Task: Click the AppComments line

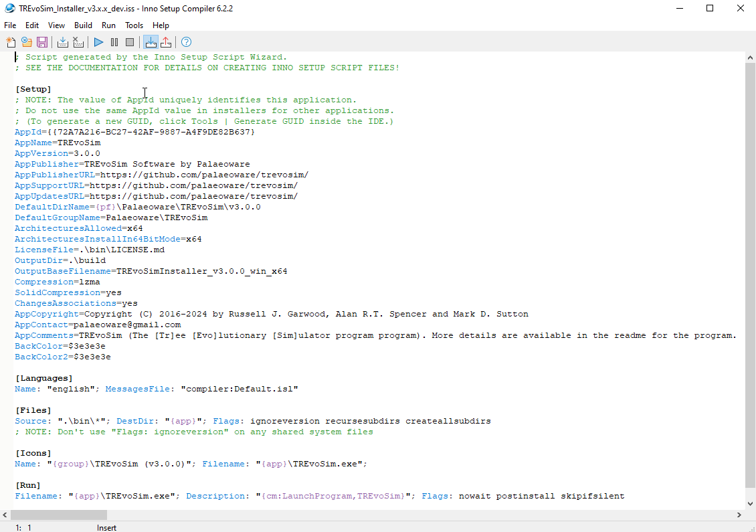Action: 375,335
